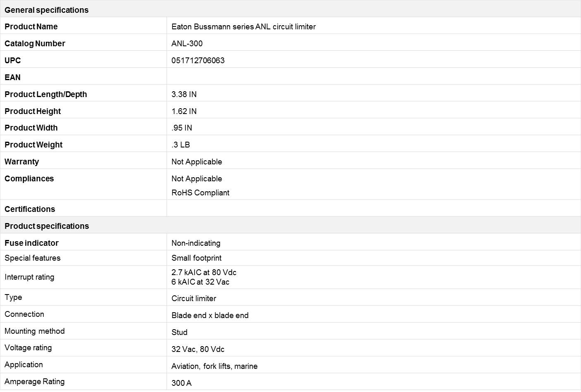Select the '1.62 IN' height value
581x392 pixels.
[x=184, y=111]
